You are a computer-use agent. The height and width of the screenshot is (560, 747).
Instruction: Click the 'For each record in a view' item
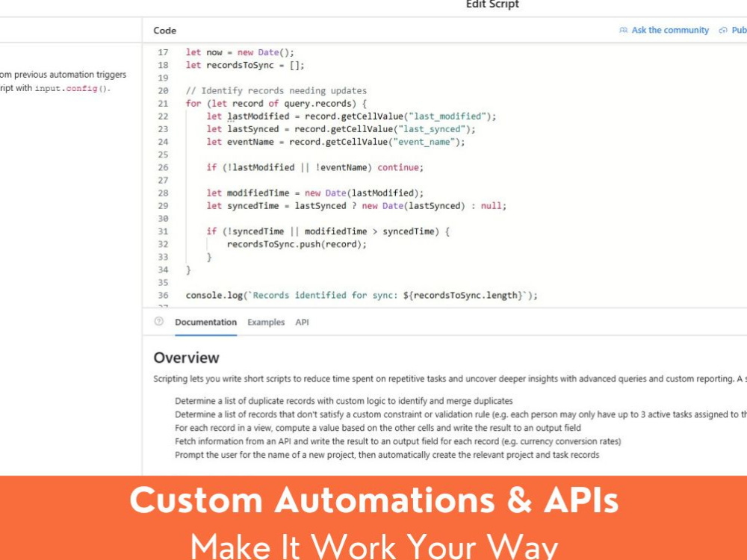click(378, 428)
